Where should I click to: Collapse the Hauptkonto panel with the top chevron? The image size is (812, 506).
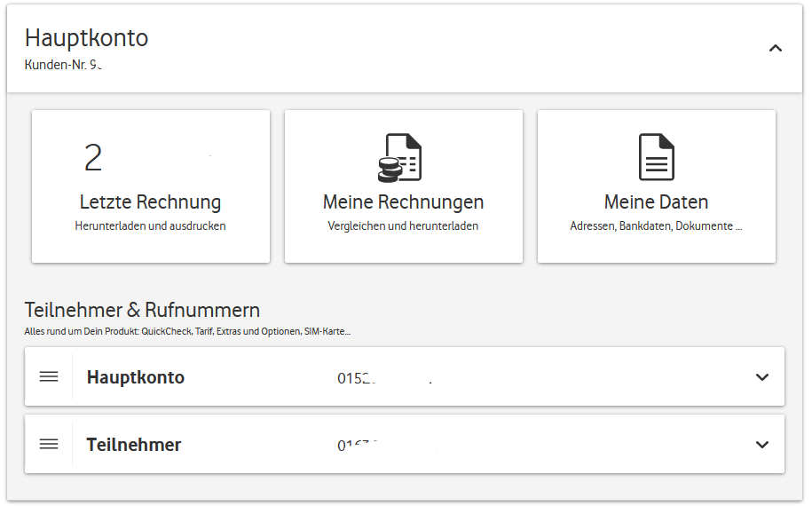pos(775,48)
